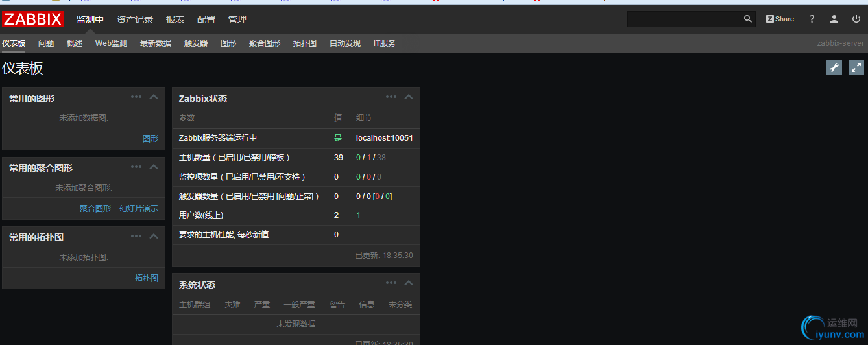Click the host count value 39
This screenshot has height=345, width=868.
click(x=339, y=158)
